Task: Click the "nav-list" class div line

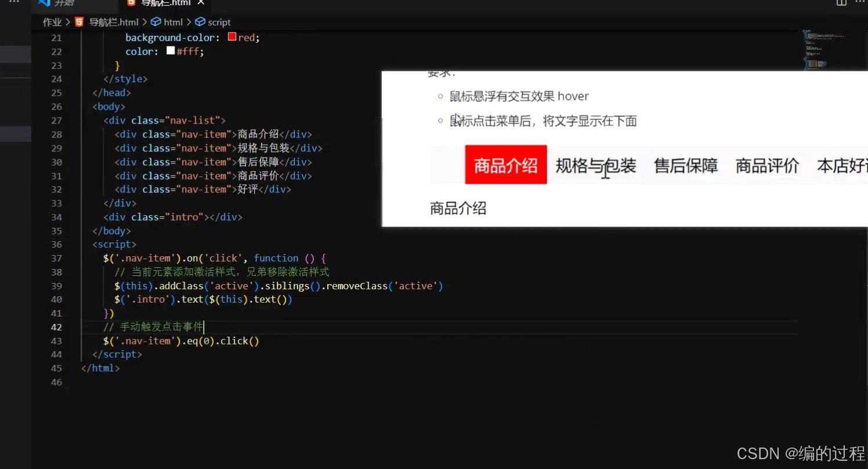Action: coord(164,121)
